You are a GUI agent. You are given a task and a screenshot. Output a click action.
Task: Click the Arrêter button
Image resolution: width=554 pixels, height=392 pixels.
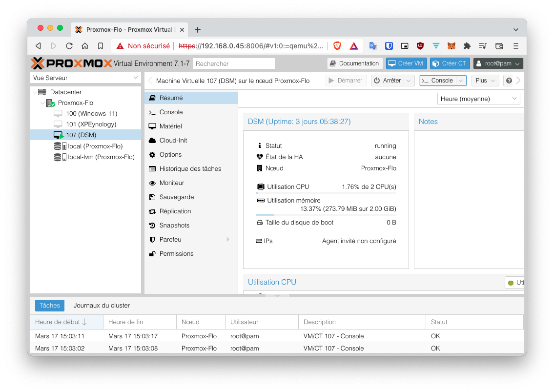coord(388,81)
